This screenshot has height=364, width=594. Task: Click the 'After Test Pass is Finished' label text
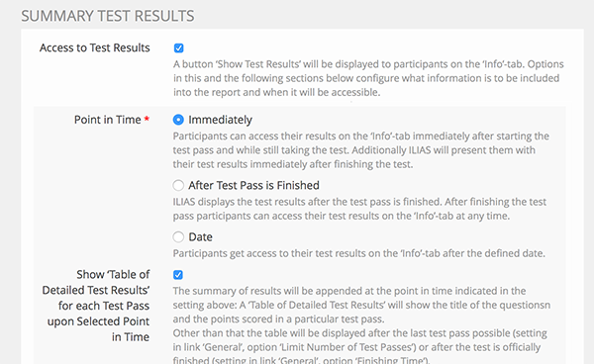click(253, 185)
